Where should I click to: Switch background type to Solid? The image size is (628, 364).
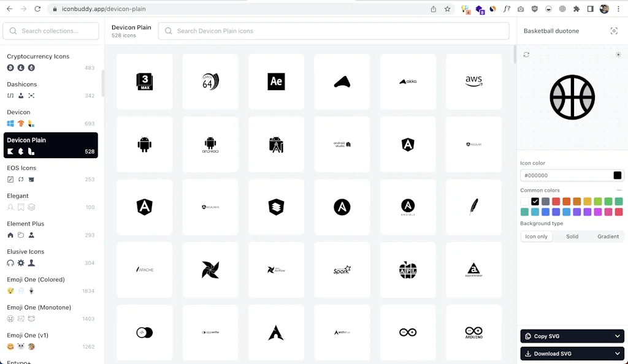(572, 236)
